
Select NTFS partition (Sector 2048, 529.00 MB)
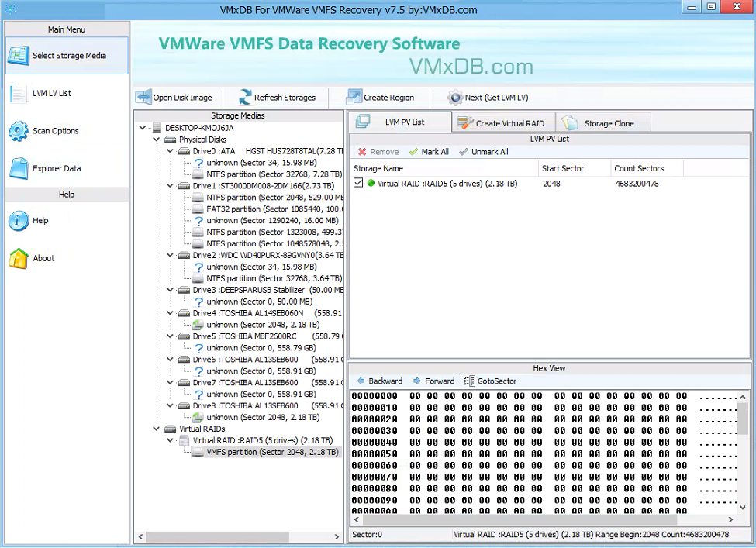(x=274, y=197)
